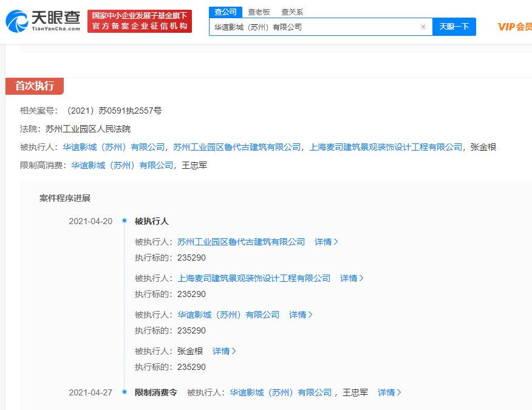The width and height of the screenshot is (532, 410).
Task: Open 华谊影城 link in 限制高消费 line
Action: click(x=122, y=166)
